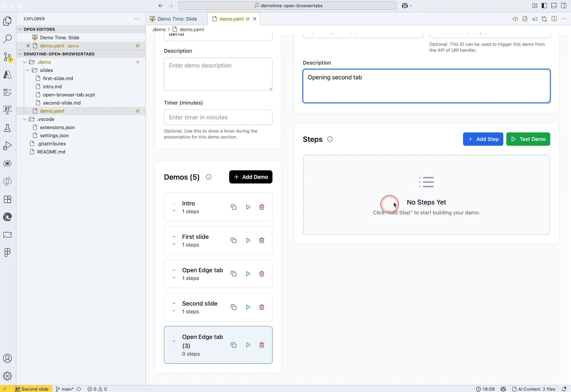Click the split editor icon in the tab bar

[554, 18]
